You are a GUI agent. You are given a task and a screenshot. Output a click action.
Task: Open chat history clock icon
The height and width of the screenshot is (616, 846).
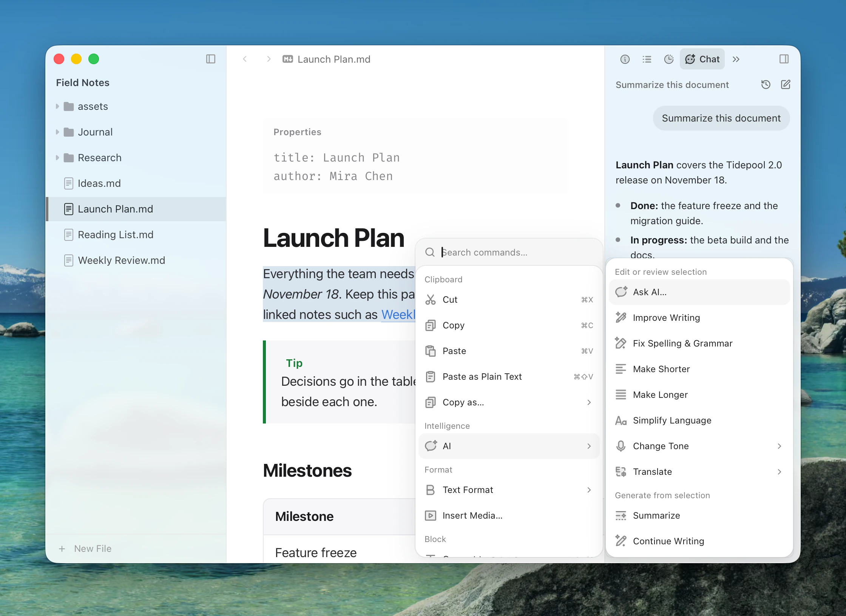click(x=766, y=85)
